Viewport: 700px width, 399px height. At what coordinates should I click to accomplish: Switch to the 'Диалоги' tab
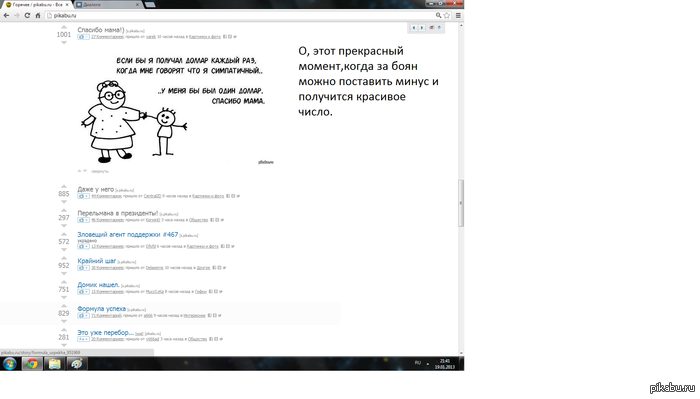107,4
